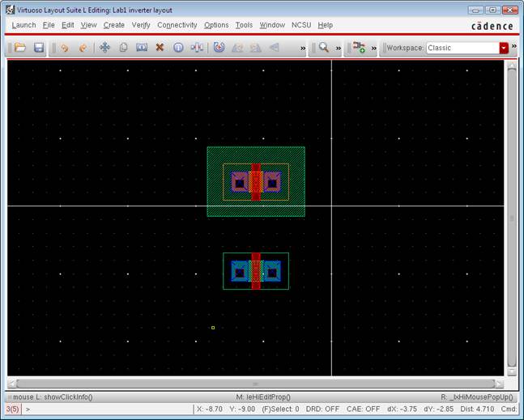Open the Workspace Classic dropdown
This screenshot has height=420, width=524.
504,48
